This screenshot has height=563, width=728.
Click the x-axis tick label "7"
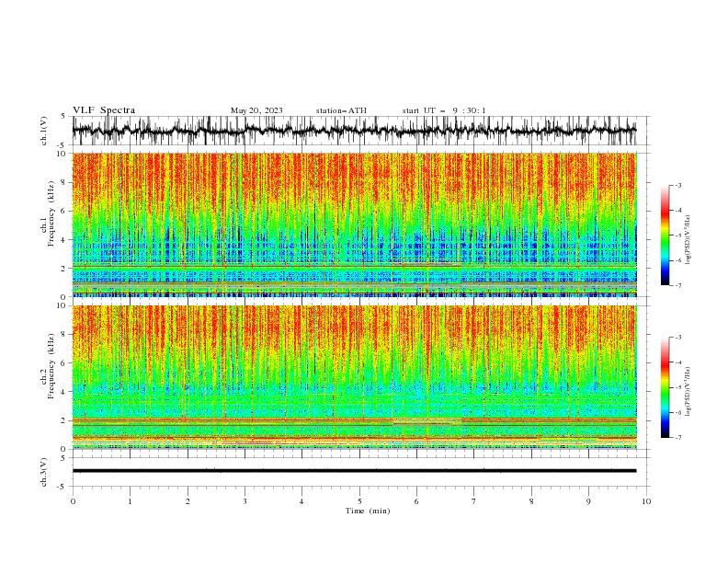474,501
